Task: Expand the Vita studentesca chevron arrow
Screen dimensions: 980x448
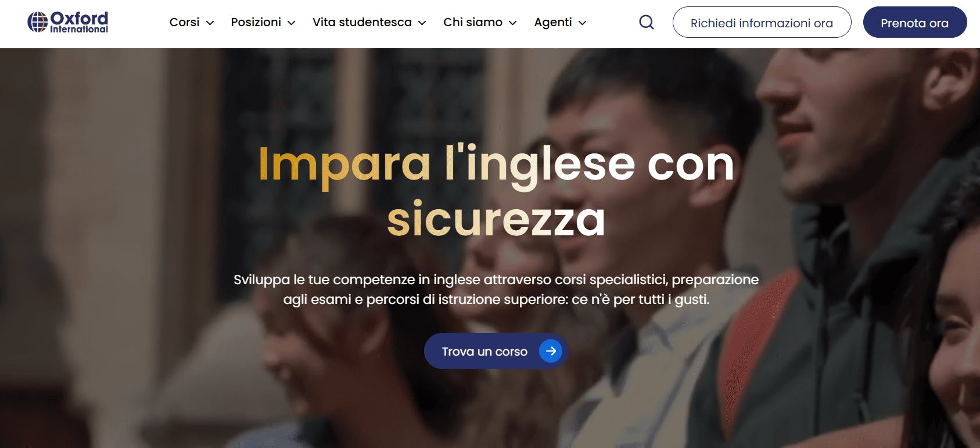Action: [x=422, y=23]
